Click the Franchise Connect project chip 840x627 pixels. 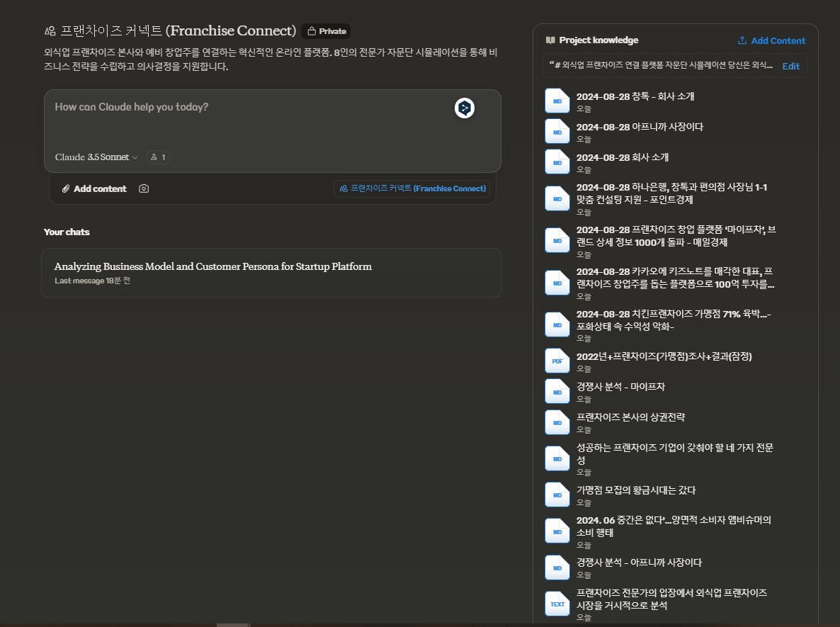point(412,188)
